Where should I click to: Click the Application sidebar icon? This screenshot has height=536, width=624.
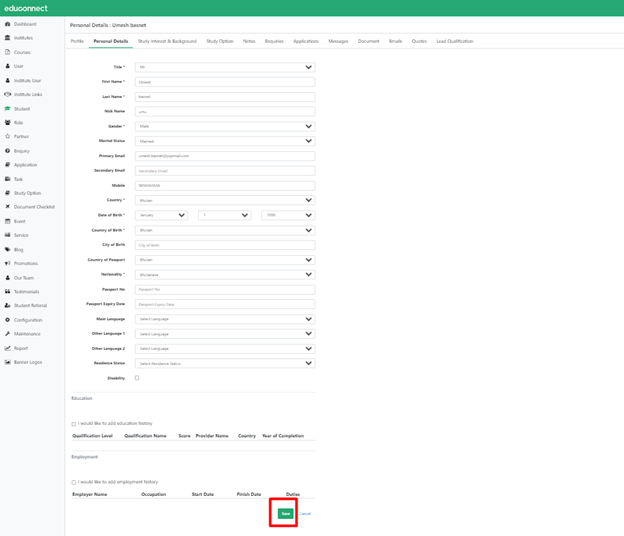[7, 165]
